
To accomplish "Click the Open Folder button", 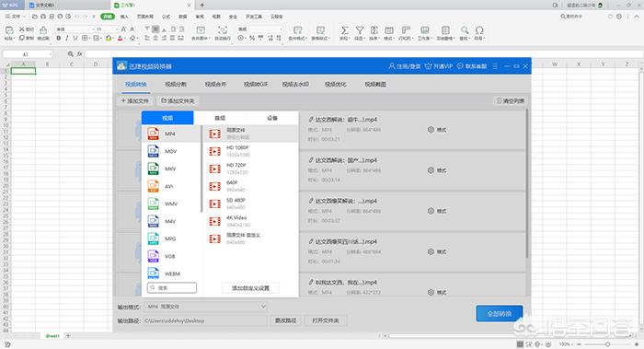I will pos(326,320).
